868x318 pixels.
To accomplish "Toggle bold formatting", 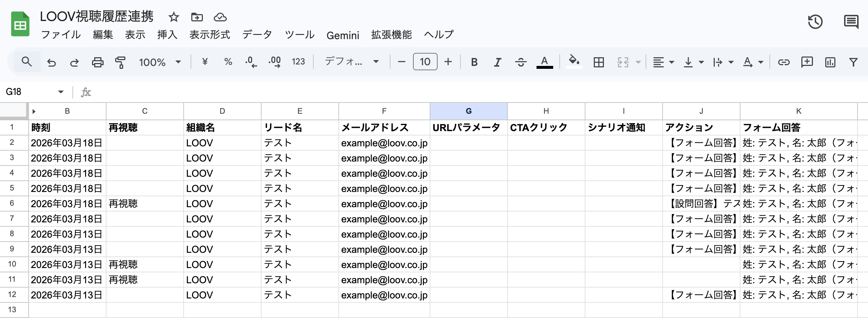I will pos(474,62).
